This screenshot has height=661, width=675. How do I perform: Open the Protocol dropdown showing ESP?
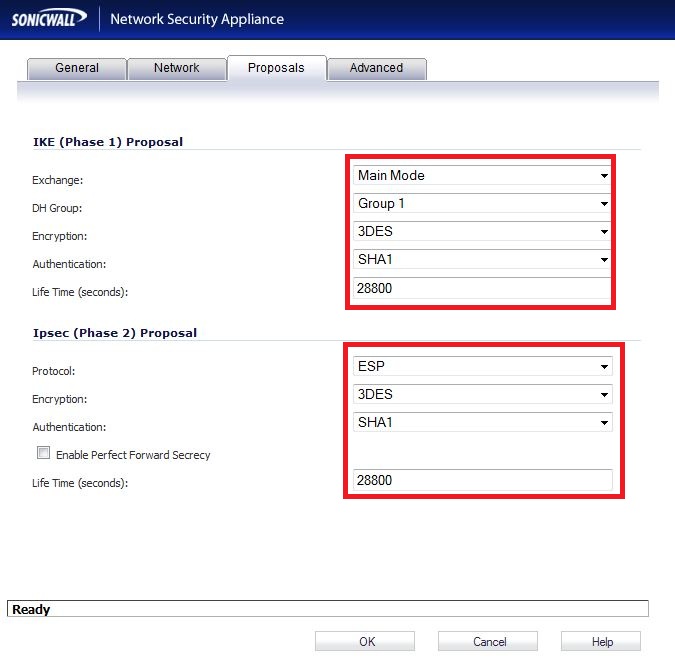tap(483, 367)
